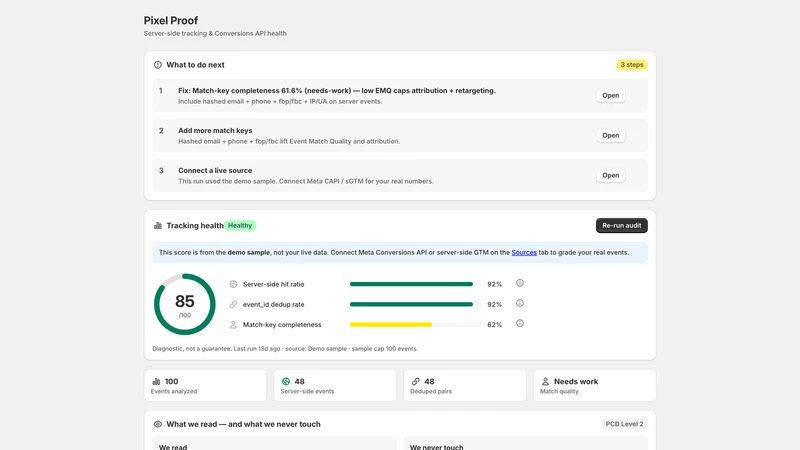Click the person icon on Match quality card
This screenshot has height=450, width=800.
545,381
